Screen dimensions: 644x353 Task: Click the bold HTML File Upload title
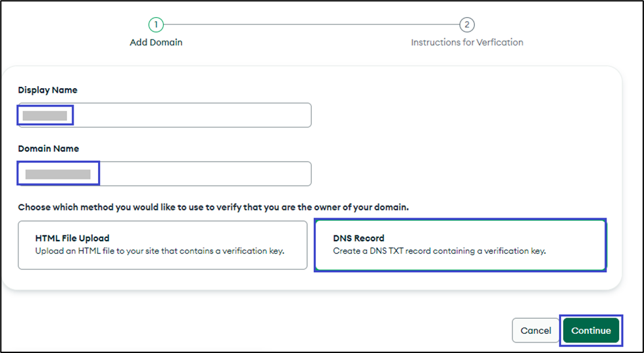(x=72, y=238)
